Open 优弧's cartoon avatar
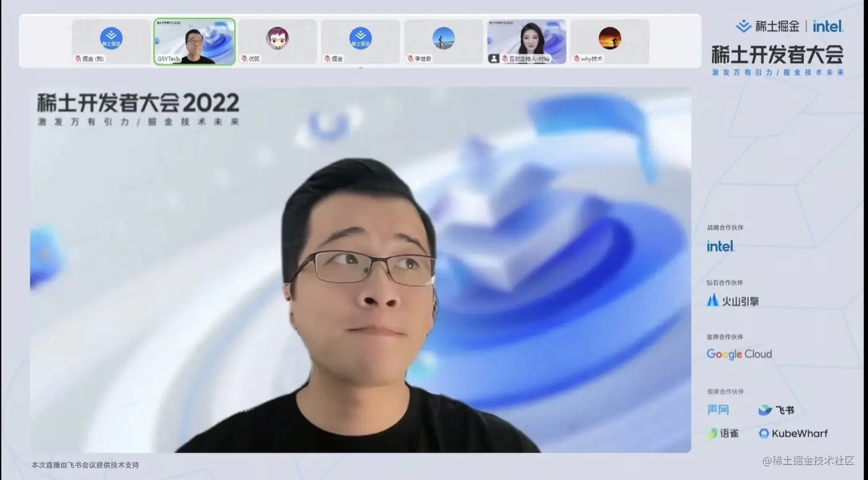 277,38
